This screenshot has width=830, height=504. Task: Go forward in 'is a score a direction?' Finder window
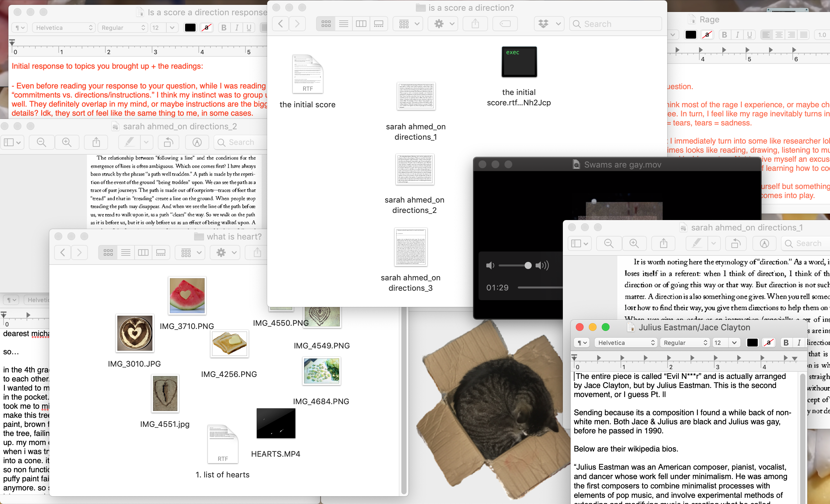(297, 24)
